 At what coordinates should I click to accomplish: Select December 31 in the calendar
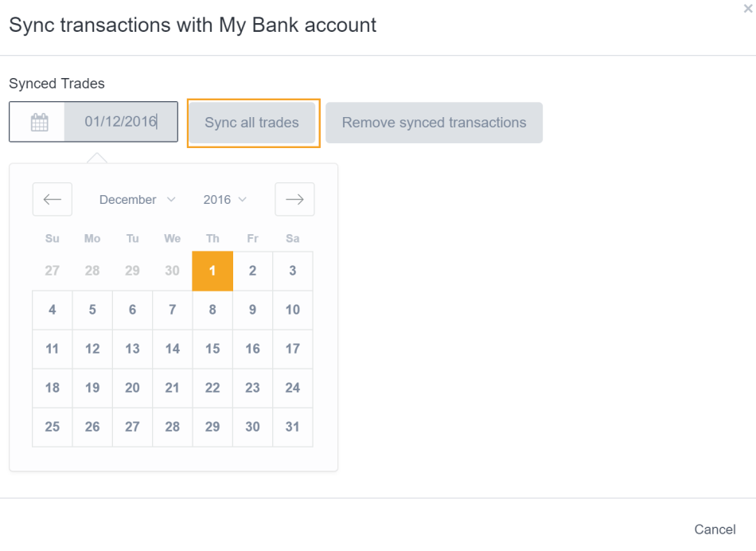tap(292, 427)
